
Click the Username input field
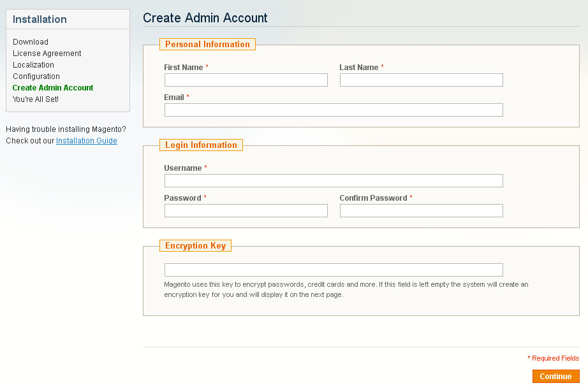point(334,181)
